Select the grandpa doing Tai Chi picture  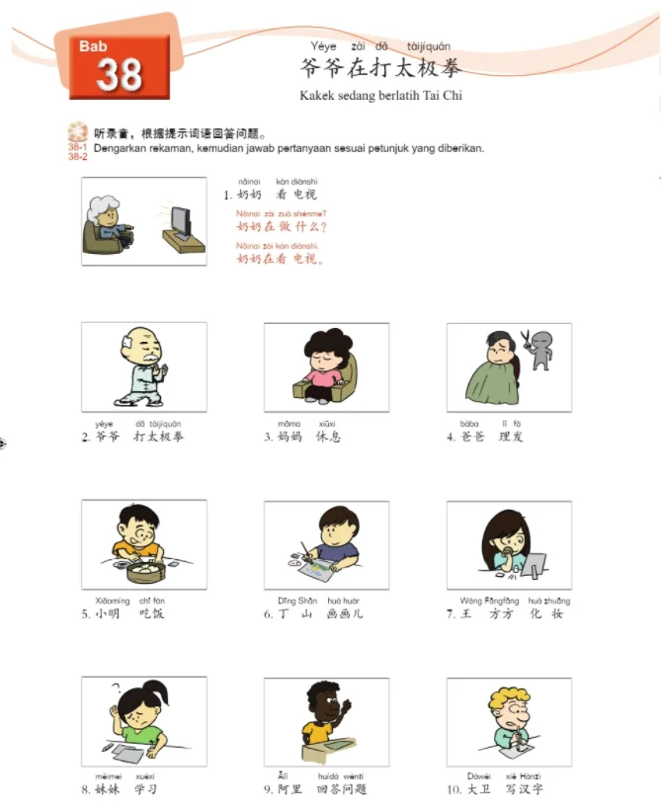click(x=144, y=366)
